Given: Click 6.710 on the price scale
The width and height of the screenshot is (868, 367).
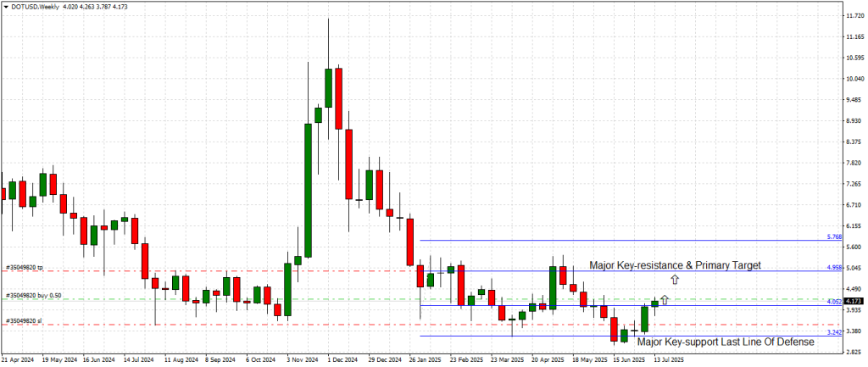Looking at the screenshot, I should click(x=855, y=205).
